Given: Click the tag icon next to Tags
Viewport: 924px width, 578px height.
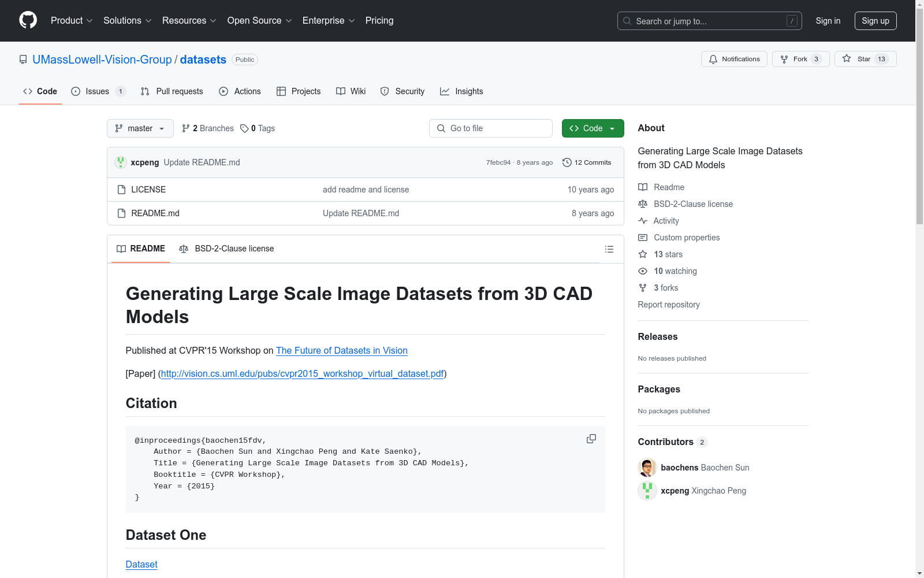Looking at the screenshot, I should click(244, 128).
